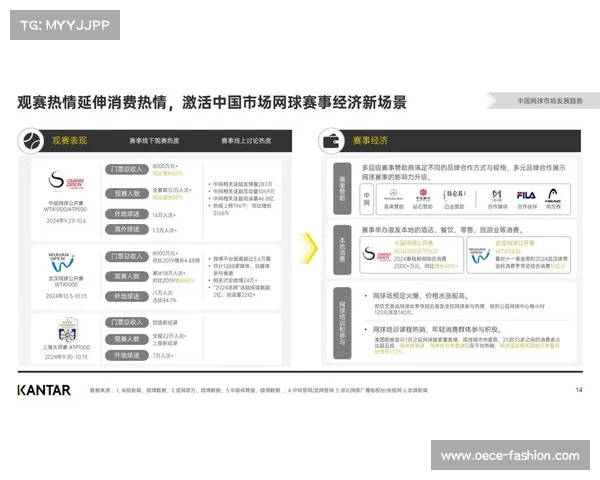
Task: Click the 外地球迷 pill showing 7万人次+
Action: click(127, 356)
